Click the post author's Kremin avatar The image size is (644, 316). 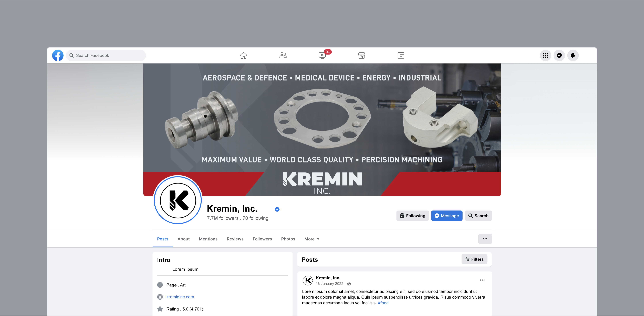(x=308, y=281)
